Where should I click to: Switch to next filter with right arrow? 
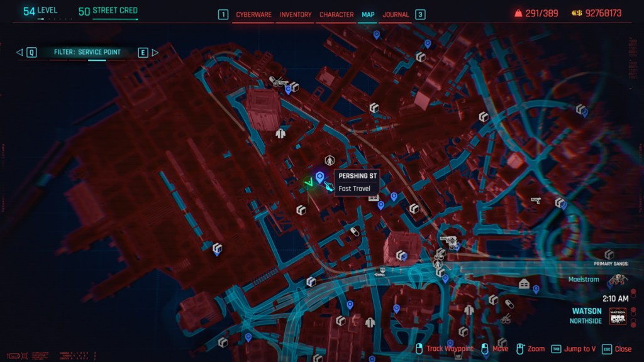click(155, 52)
